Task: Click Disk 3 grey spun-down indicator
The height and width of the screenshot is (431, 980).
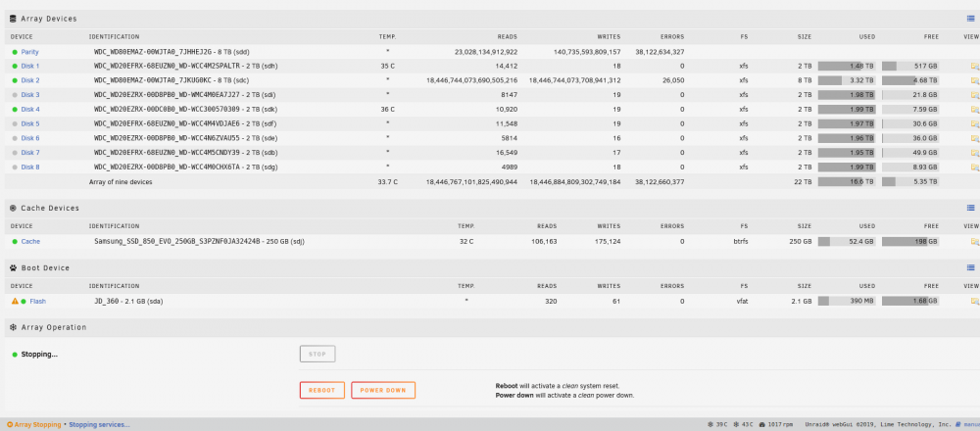Action: coord(15,95)
